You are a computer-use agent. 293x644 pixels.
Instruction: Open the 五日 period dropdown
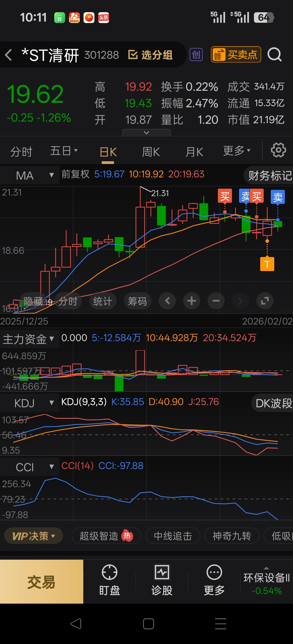pyautogui.click(x=64, y=151)
